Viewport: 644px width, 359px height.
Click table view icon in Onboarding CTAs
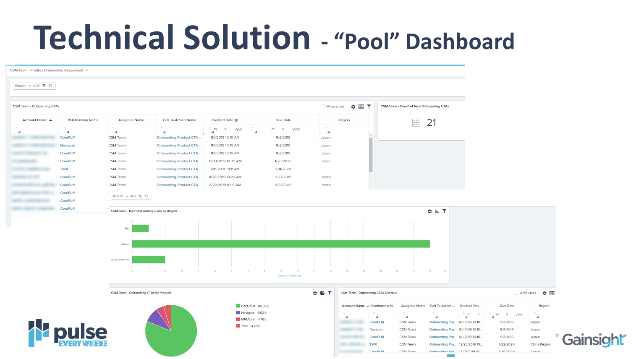[361, 107]
